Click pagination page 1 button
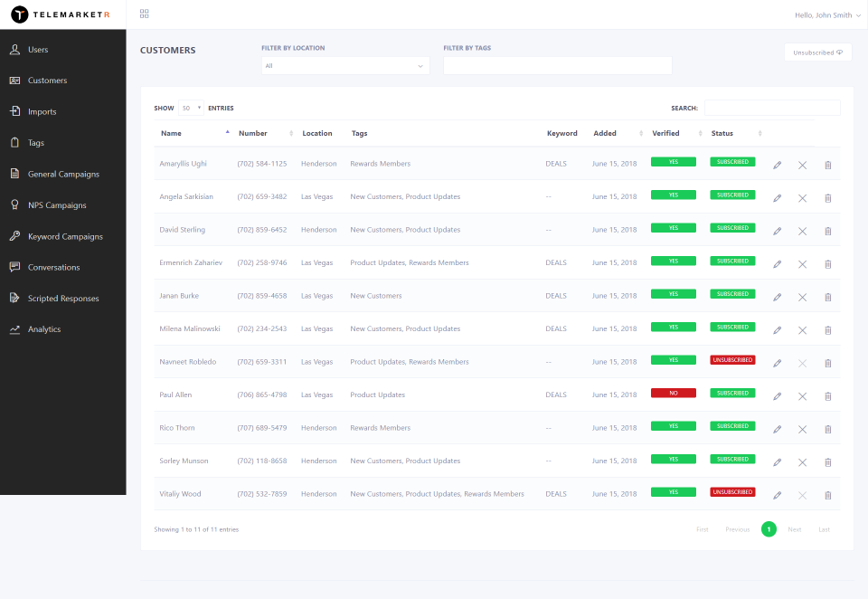Viewport: 868px width, 599px height. pos(769,529)
